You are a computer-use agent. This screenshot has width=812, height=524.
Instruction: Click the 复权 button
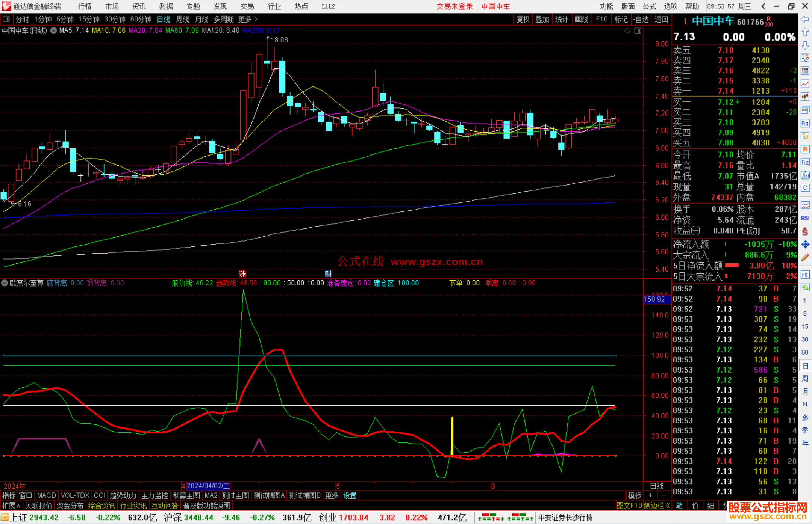pyautogui.click(x=523, y=19)
